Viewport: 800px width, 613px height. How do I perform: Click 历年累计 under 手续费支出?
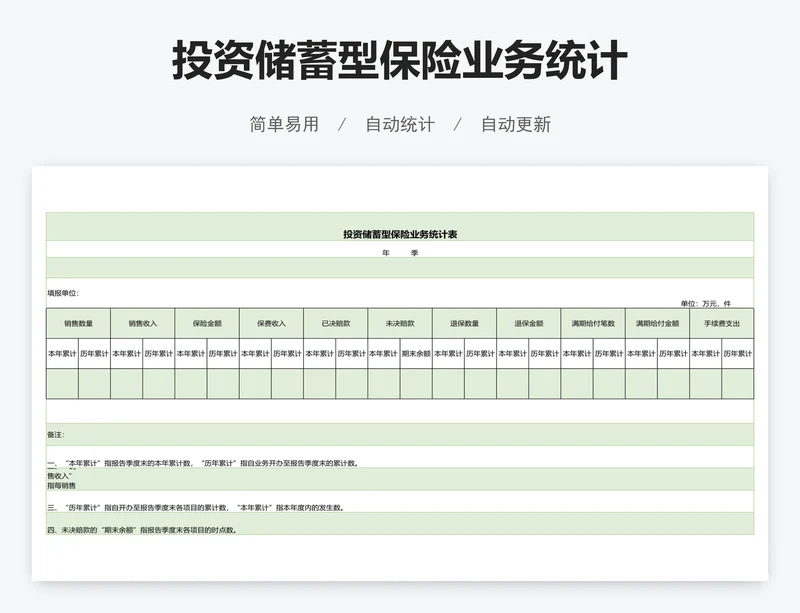coord(737,353)
